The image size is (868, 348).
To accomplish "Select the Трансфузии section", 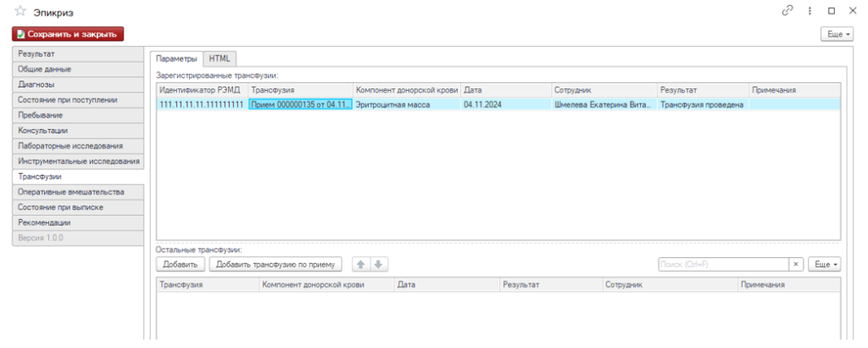I will tap(77, 177).
